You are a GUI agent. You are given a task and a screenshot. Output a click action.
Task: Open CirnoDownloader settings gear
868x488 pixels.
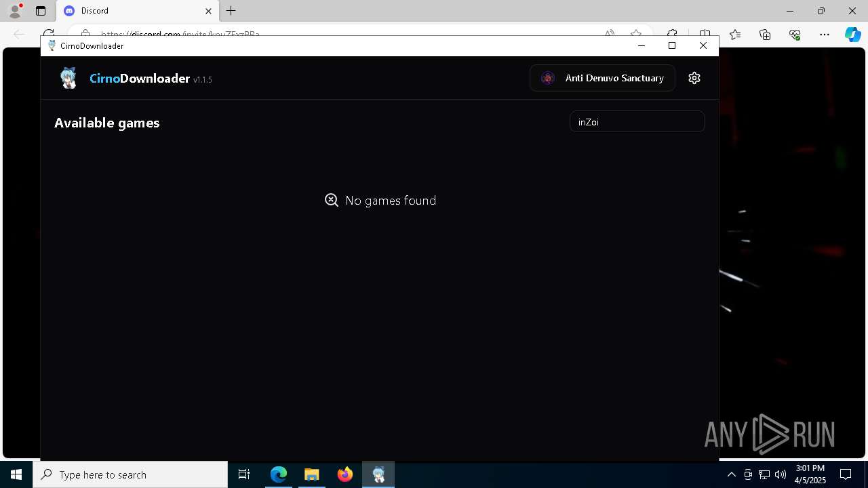(694, 78)
